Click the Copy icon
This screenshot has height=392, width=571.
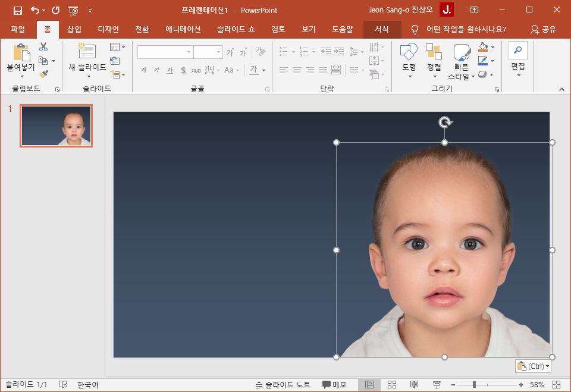point(43,61)
